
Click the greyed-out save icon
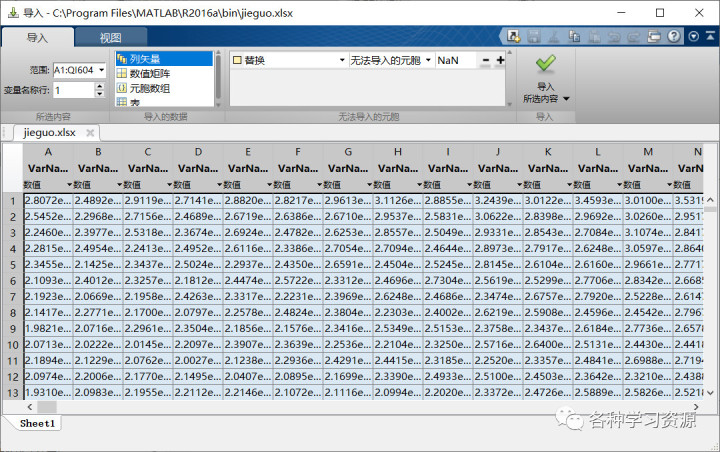534,36
